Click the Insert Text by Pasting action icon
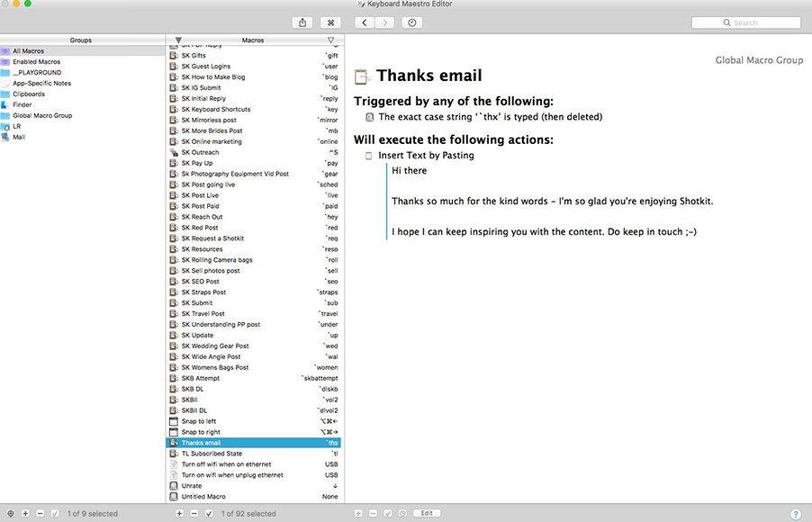 tap(369, 156)
